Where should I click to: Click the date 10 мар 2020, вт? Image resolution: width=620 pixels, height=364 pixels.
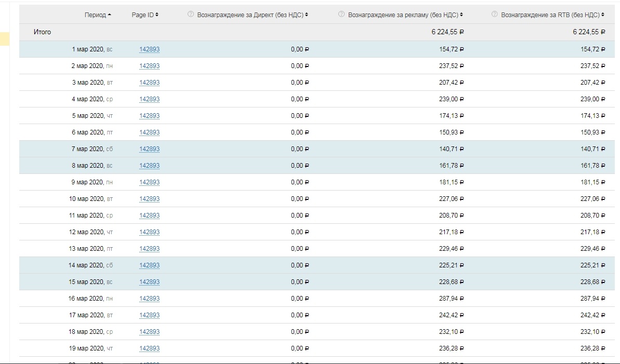(x=91, y=199)
